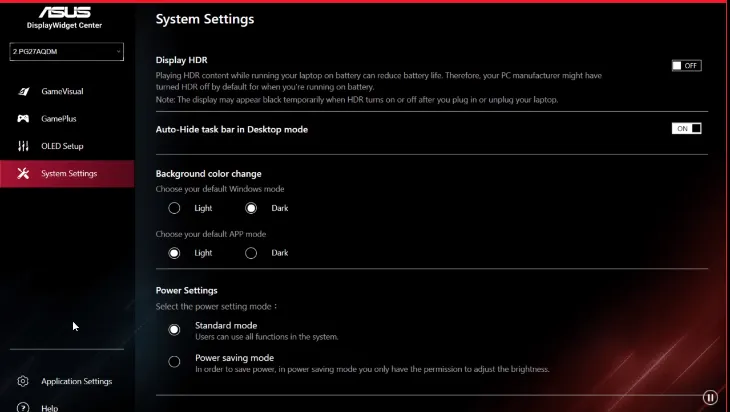Screen dimensions: 730x412
Task: Click the 'Users can use all functions' description
Action: 267,337
